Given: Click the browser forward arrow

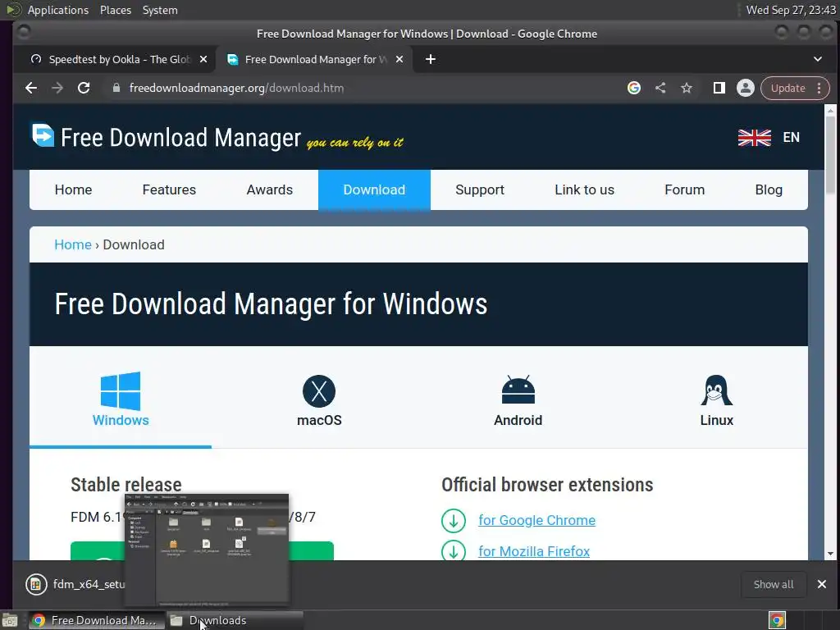Looking at the screenshot, I should point(57,88).
